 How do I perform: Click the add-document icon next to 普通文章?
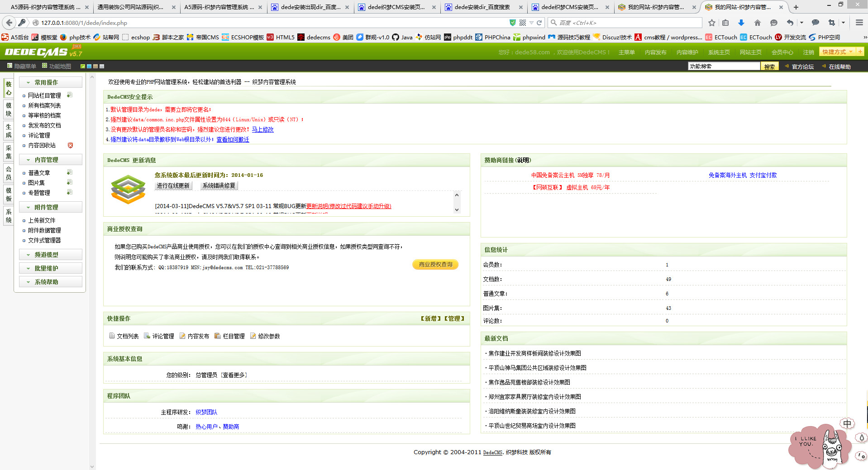pos(69,172)
